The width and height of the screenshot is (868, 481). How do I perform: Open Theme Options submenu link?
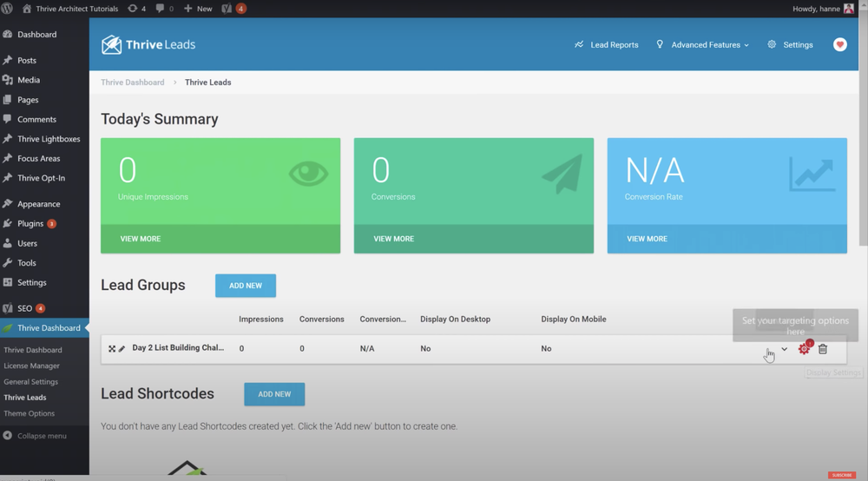point(29,413)
